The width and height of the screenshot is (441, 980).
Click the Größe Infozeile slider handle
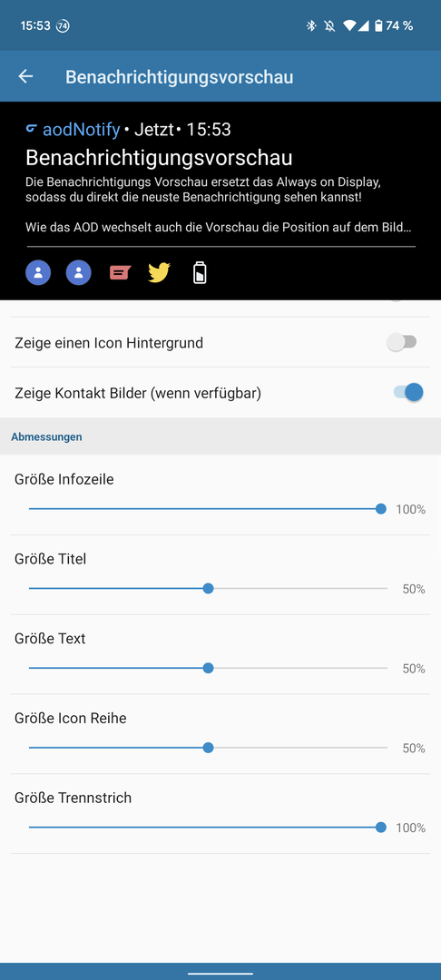381,509
